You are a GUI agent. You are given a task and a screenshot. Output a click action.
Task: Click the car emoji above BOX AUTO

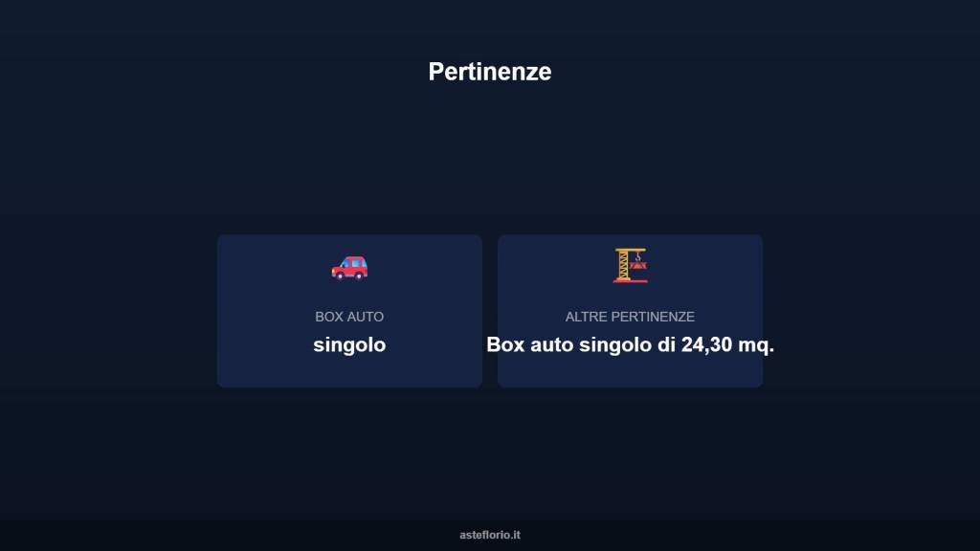click(349, 267)
